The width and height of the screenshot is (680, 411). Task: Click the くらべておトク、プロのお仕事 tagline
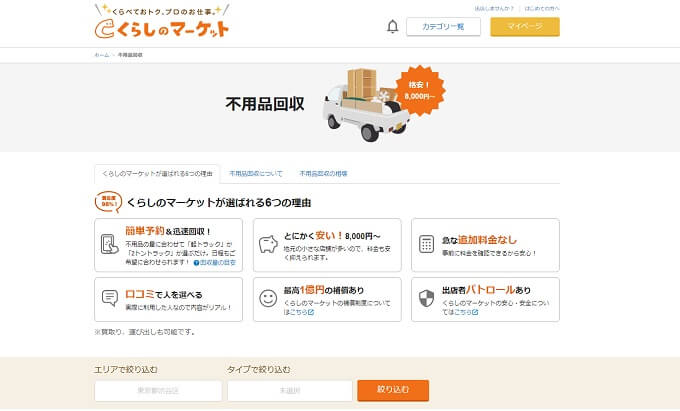point(161,12)
